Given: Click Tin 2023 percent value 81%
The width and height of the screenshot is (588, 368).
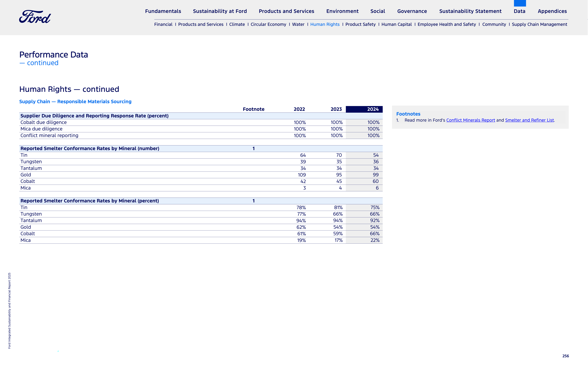Looking at the screenshot, I should [x=338, y=208].
